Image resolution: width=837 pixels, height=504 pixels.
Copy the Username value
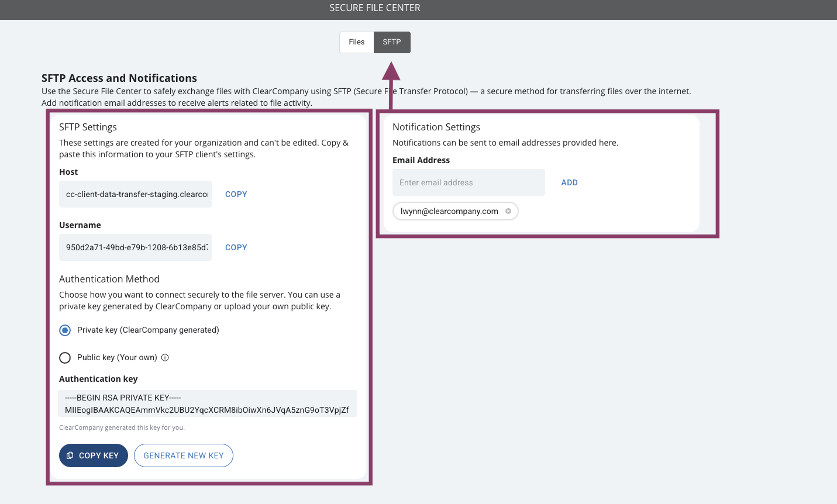[x=236, y=247]
